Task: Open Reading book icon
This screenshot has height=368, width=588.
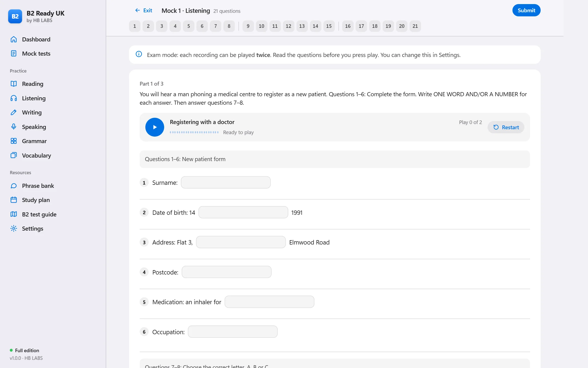Action: tap(14, 84)
